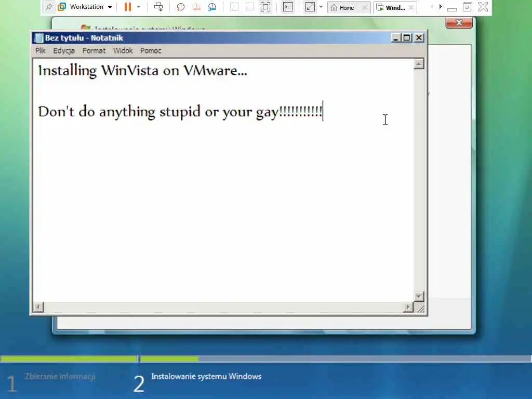Viewport: 532px width, 399px height.
Task: Close the Home tab
Action: [365, 7]
